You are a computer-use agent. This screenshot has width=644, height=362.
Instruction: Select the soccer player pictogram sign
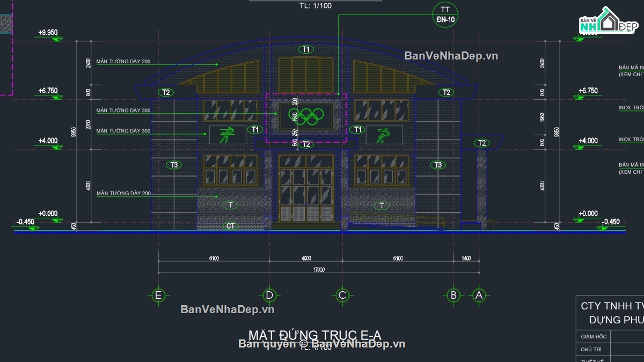pos(384,135)
